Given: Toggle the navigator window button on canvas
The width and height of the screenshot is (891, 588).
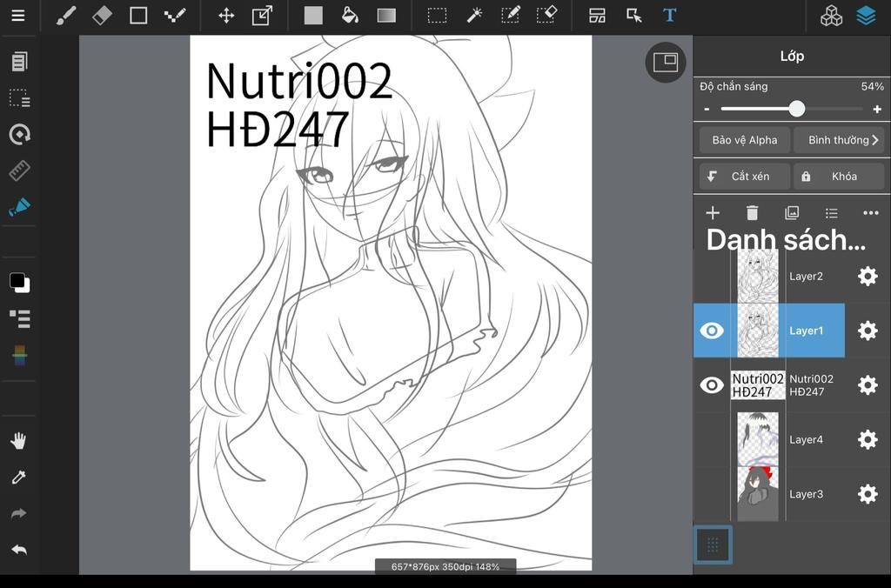Looking at the screenshot, I should click(x=666, y=62).
